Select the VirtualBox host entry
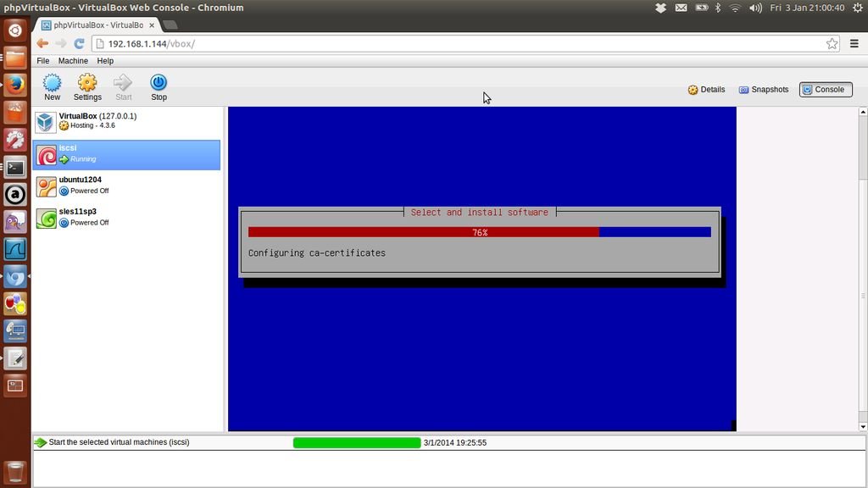Image resolution: width=868 pixels, height=488 pixels. pos(127,121)
